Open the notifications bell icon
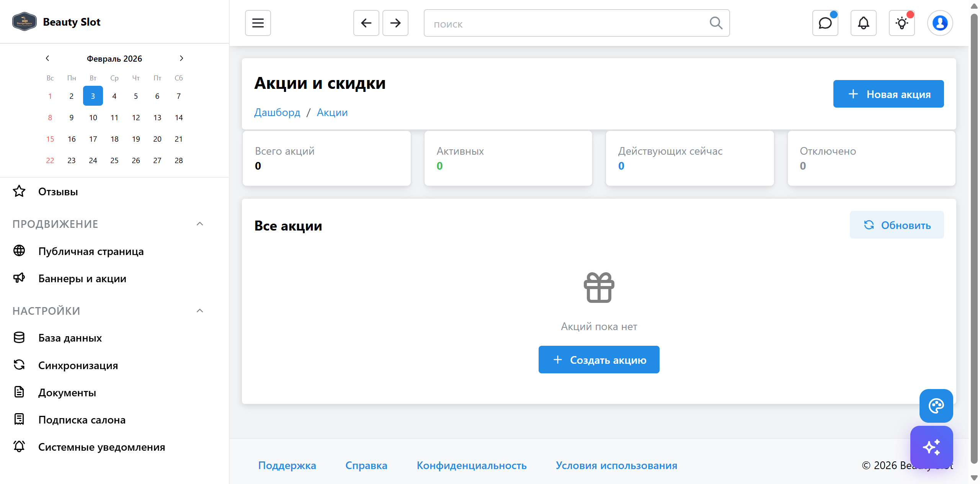This screenshot has height=484, width=980. [863, 23]
